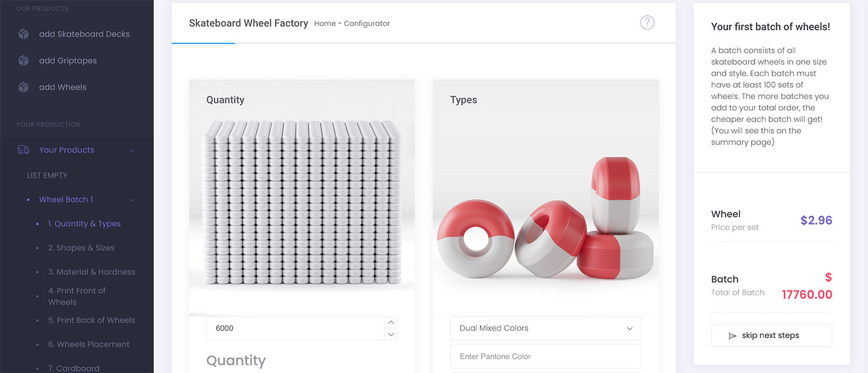Open the help question mark icon

pyautogui.click(x=647, y=23)
